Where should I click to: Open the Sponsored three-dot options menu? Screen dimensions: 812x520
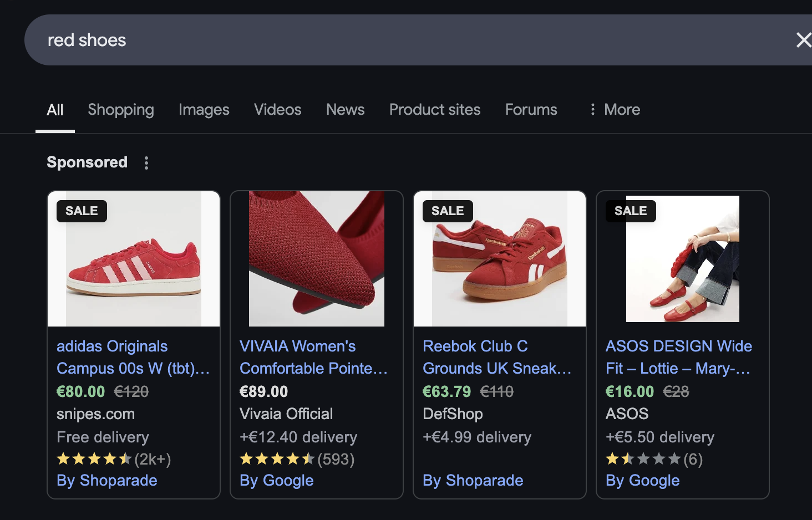(146, 163)
